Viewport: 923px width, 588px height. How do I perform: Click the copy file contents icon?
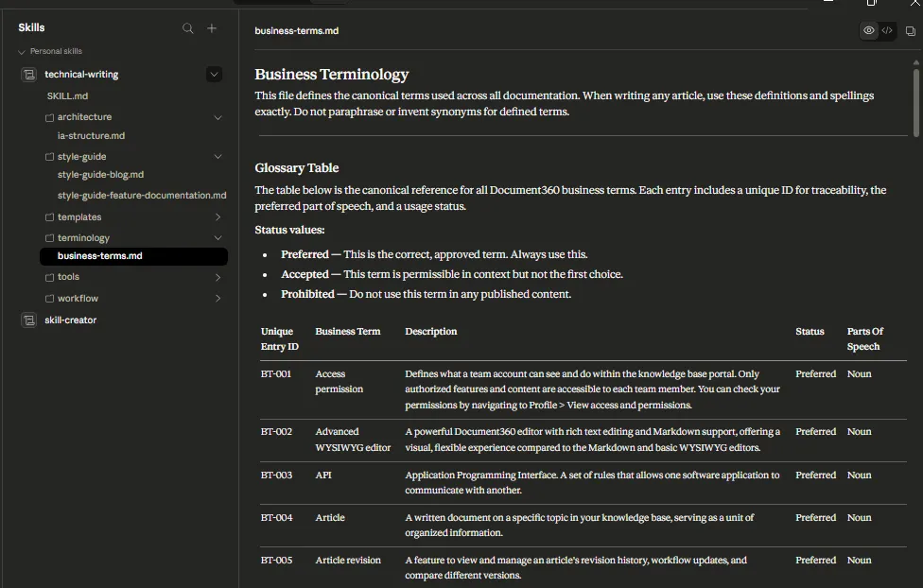click(911, 31)
